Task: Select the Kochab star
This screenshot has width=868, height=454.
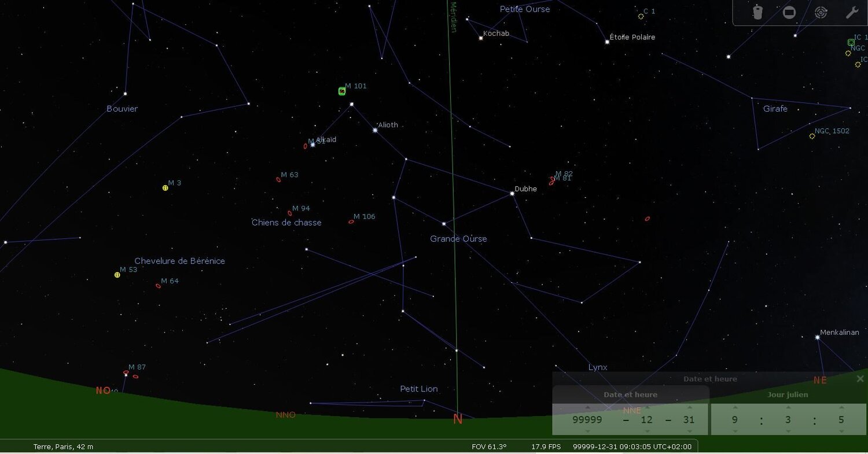Action: tap(480, 38)
